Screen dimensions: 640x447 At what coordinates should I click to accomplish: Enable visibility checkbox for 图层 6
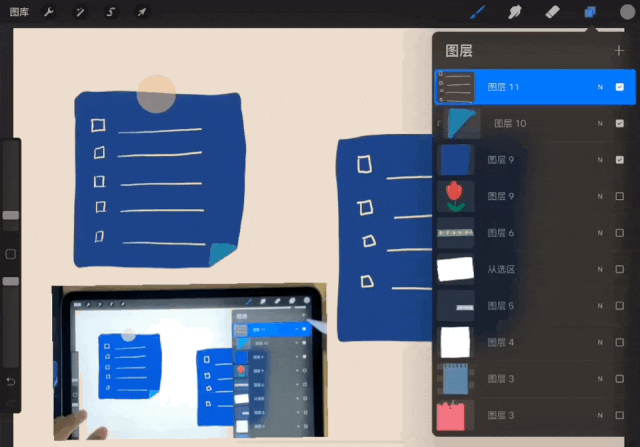coord(620,233)
